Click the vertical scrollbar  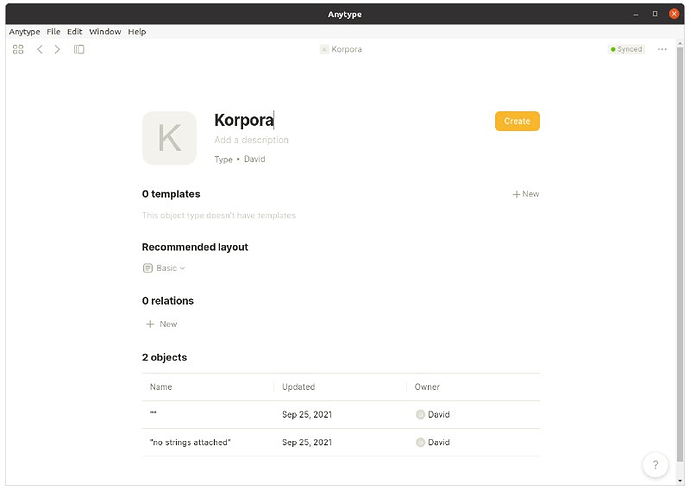680,255
